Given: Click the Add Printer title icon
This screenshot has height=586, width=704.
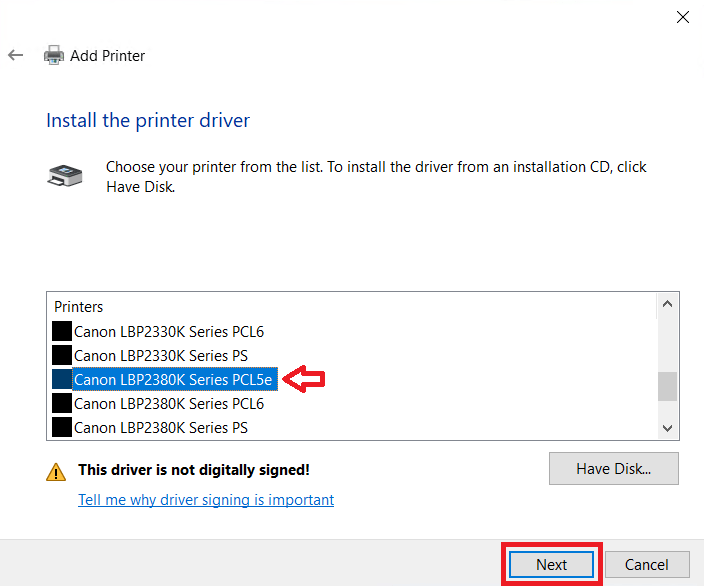Looking at the screenshot, I should tap(53, 55).
